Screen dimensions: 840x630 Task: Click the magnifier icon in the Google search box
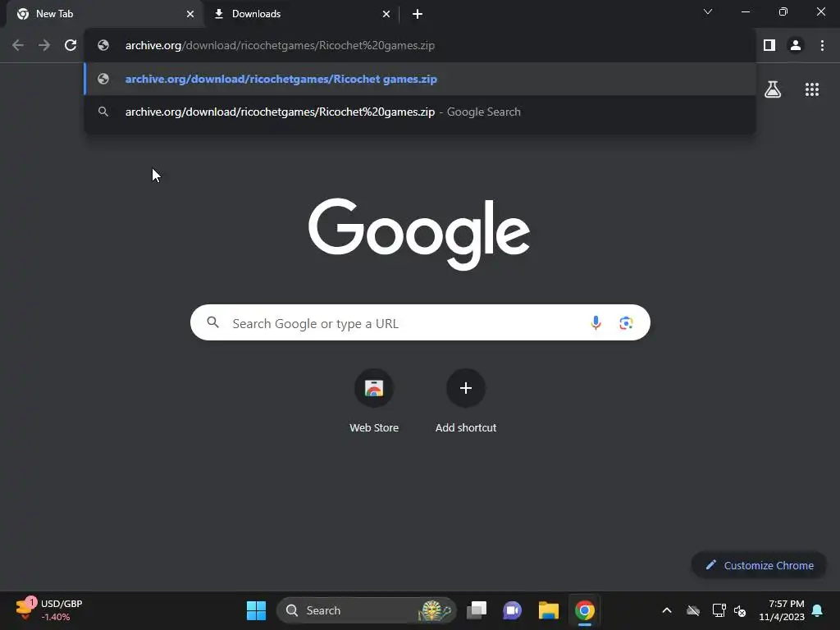coord(212,322)
